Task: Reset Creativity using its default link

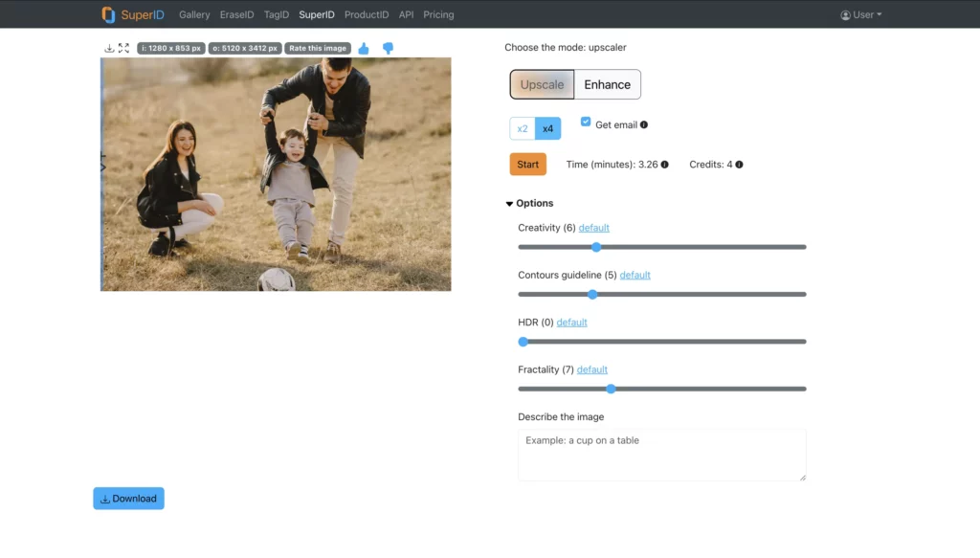Action: pos(593,228)
